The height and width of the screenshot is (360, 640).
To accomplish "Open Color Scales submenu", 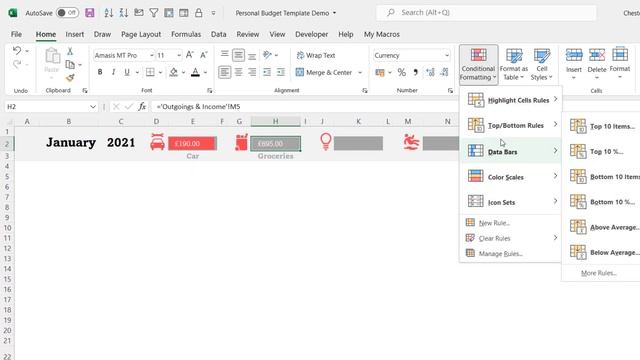I will (x=512, y=176).
